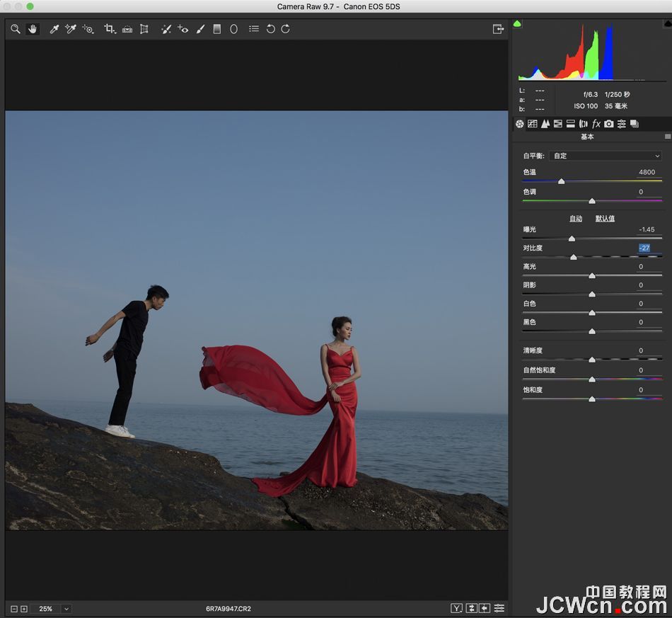Click the 曝光 exposure slider handle
Image resolution: width=672 pixels, height=618 pixels.
click(x=572, y=239)
